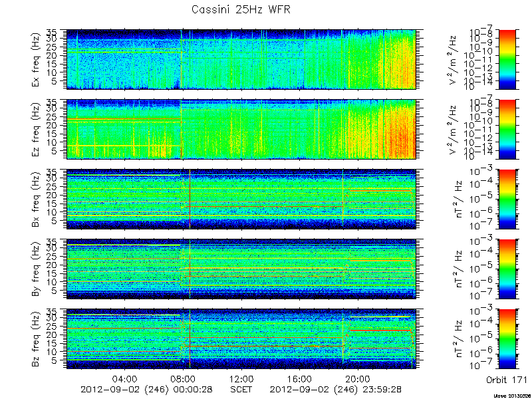Click the end time '2012-09-02 (246) 23:59:28'
The width and height of the screenshot is (532, 399).
[336, 390]
